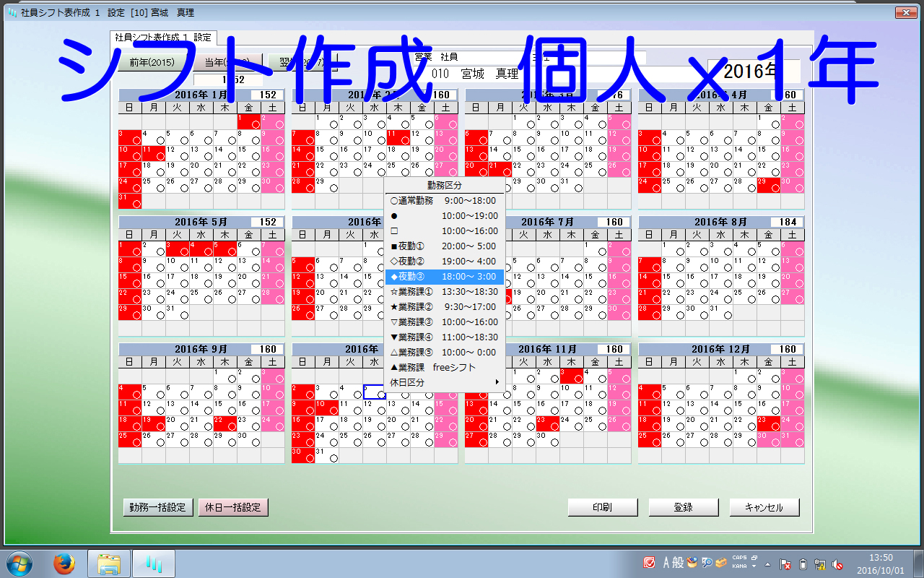924x578 pixels.
Task: Click the pink 休日一括設定 button
Action: pyautogui.click(x=232, y=507)
